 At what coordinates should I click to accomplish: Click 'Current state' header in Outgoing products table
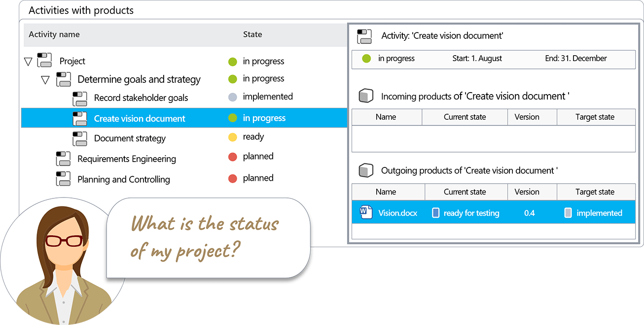465,192
